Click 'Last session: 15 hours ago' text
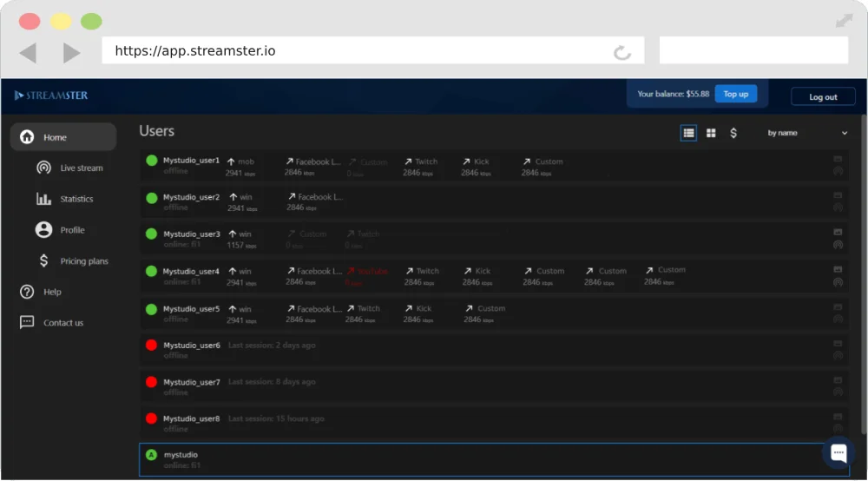 point(276,418)
